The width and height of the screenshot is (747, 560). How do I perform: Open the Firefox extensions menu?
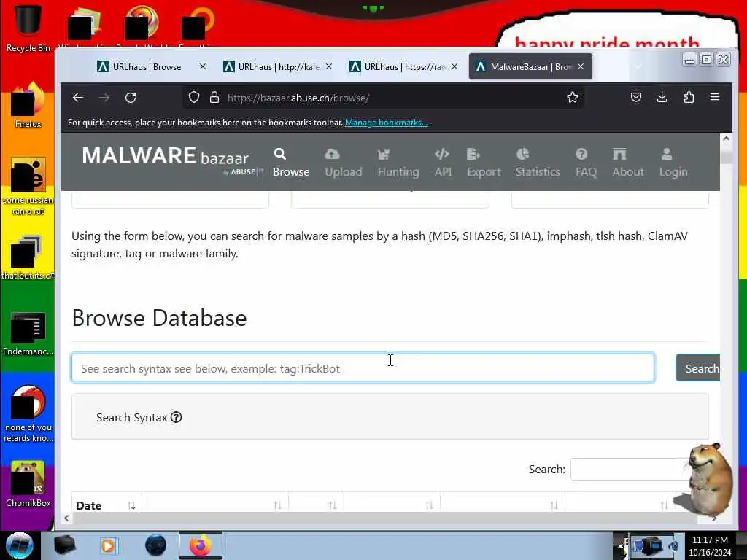click(x=689, y=97)
